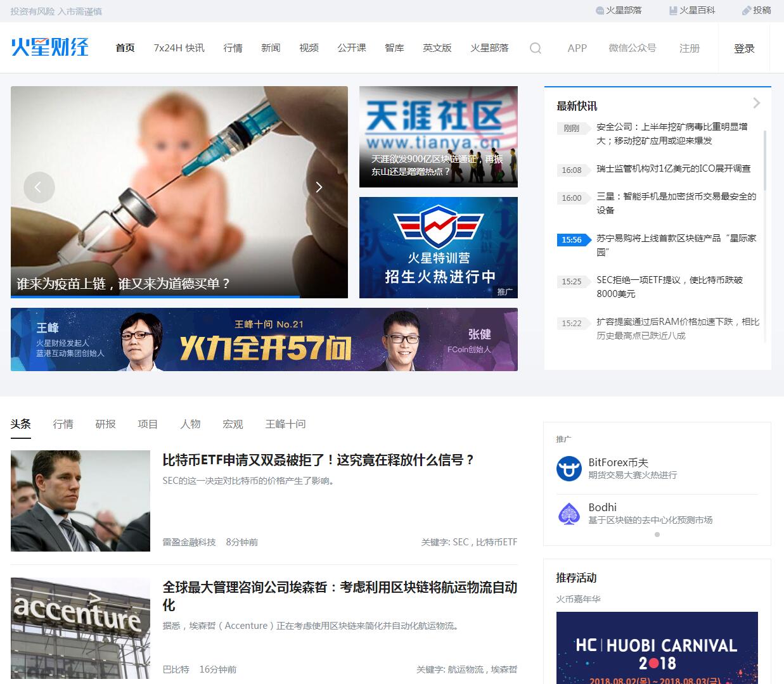Open the 公开课 navigation item
The height and width of the screenshot is (684, 784).
(x=352, y=48)
